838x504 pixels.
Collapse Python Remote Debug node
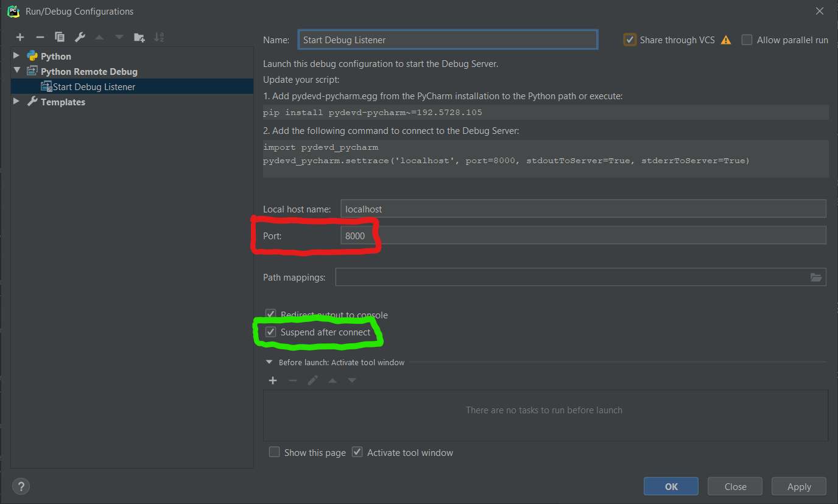click(x=16, y=71)
